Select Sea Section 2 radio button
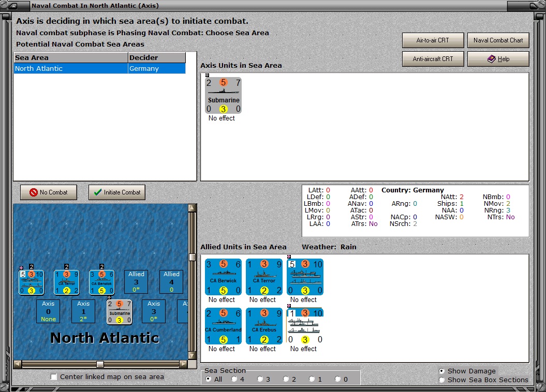Image resolution: width=546 pixels, height=392 pixels. pyautogui.click(x=286, y=379)
